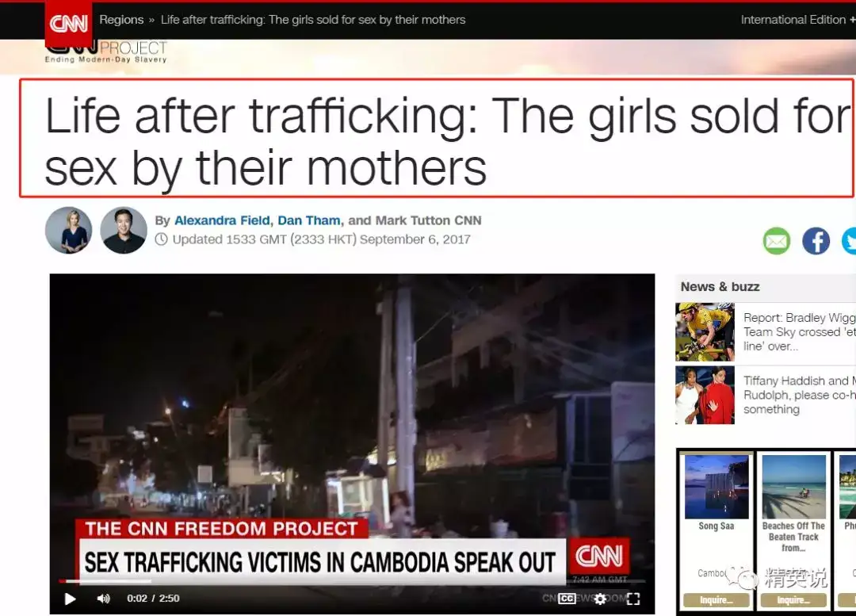856x616 pixels.
Task: Open video settings gear
Action: point(600,599)
